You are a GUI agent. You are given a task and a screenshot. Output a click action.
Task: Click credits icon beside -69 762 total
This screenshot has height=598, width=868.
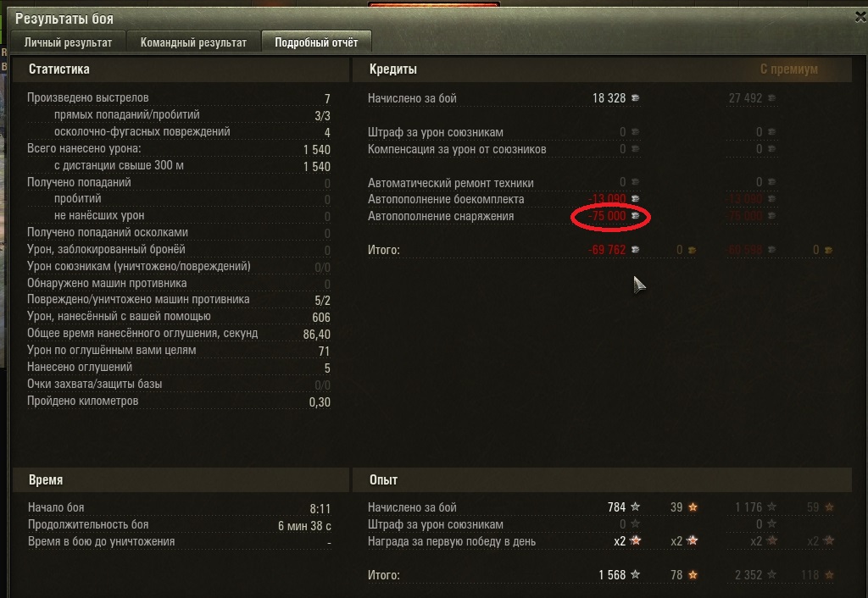pyautogui.click(x=636, y=250)
